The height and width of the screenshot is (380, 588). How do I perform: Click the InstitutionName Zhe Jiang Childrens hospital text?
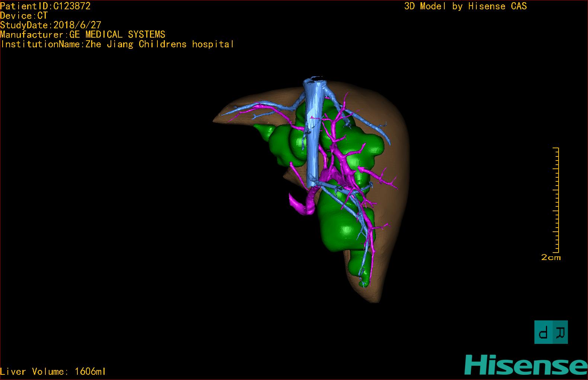click(x=117, y=44)
